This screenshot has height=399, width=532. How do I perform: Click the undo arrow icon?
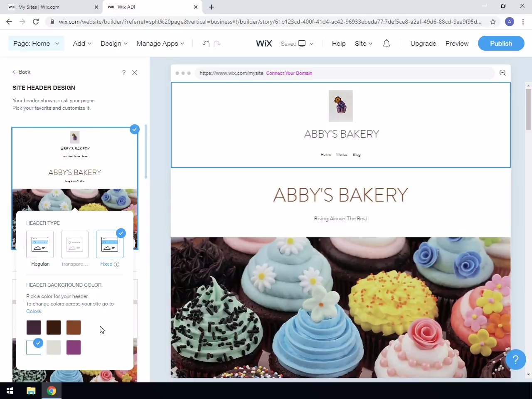click(206, 44)
